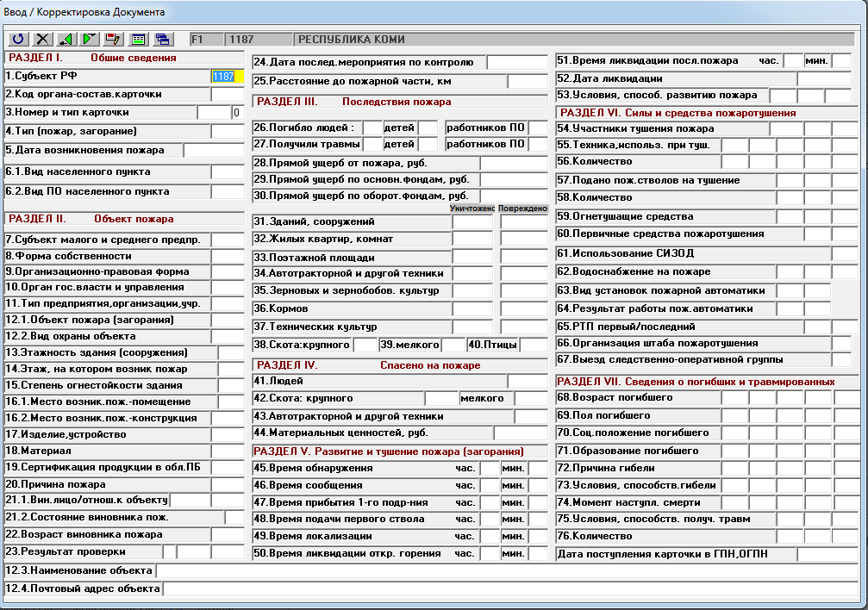This screenshot has width=868, height=610.
Task: Click the РЕСПУБЛИКА КОМИ status text
Action: [352, 40]
